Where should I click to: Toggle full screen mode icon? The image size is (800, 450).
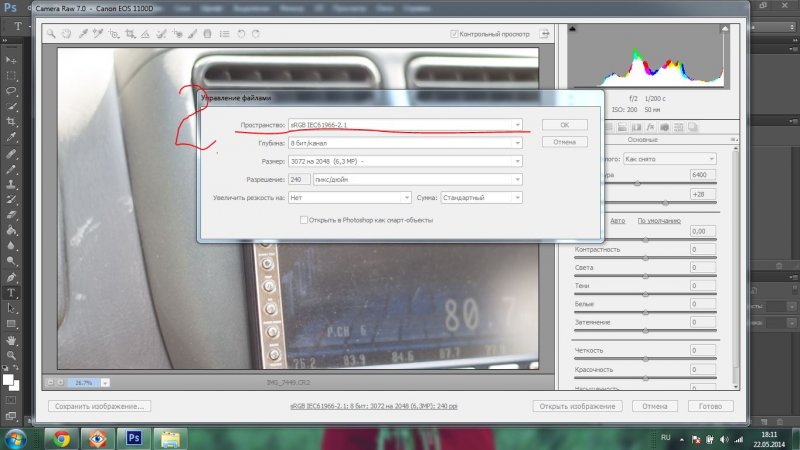click(545, 34)
